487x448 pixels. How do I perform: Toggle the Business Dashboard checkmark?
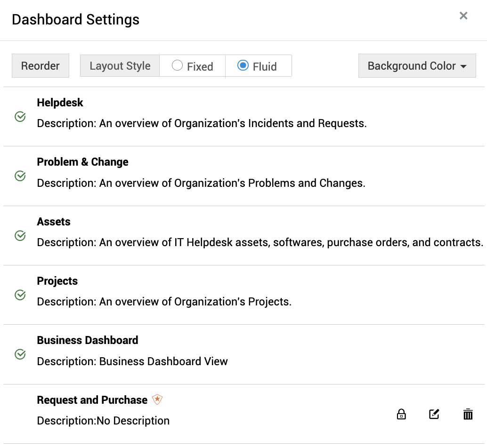click(x=20, y=354)
